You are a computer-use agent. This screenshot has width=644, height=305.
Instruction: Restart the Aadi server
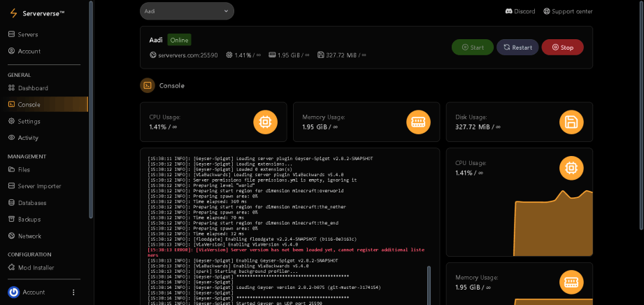pyautogui.click(x=517, y=48)
